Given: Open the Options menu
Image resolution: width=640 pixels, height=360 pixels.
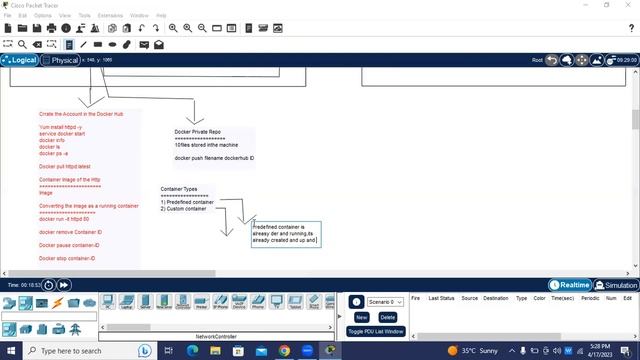Looking at the screenshot, I should tap(42, 16).
